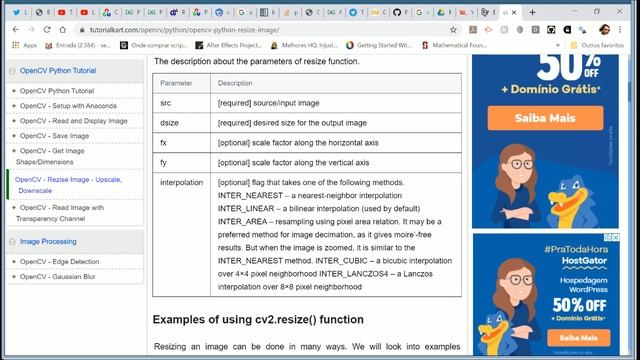Open the Chrome profile avatar

[604, 30]
